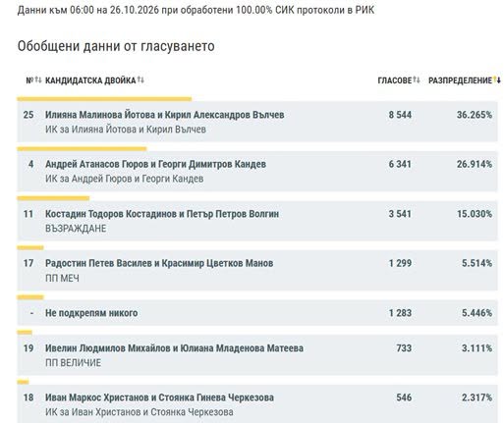Select row of Илияна Йотова и Кирил Вълчев
The image size is (504, 423).
tap(257, 122)
